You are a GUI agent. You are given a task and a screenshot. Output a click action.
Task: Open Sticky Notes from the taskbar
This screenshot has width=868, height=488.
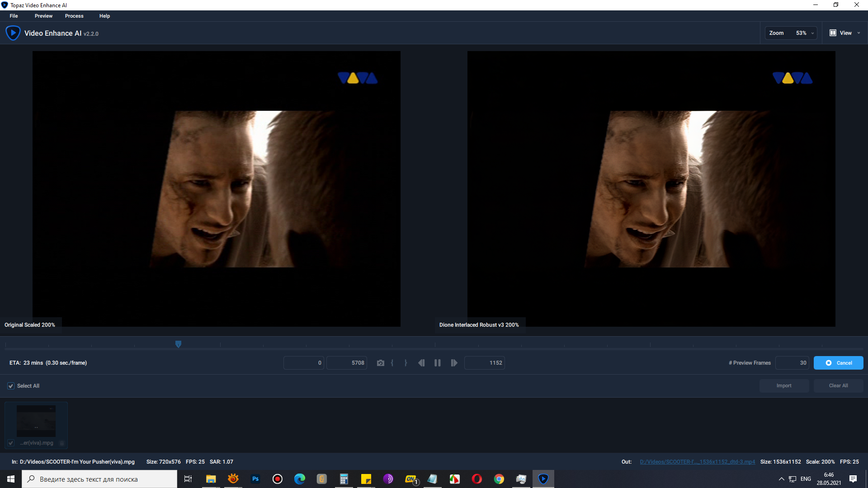366,479
